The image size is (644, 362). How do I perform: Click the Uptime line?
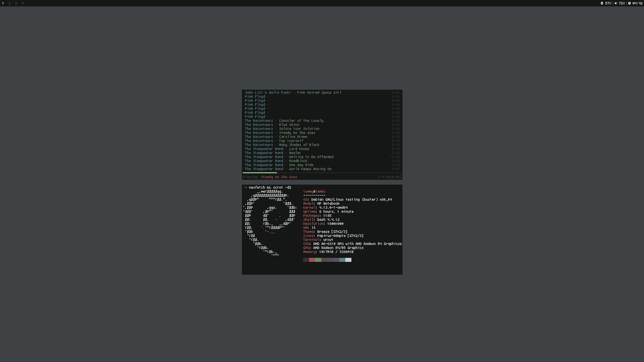(x=328, y=212)
